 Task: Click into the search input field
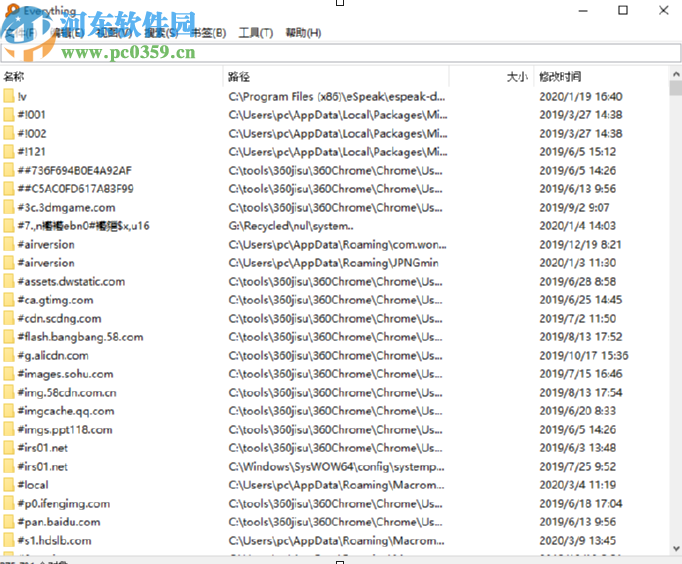(x=341, y=53)
